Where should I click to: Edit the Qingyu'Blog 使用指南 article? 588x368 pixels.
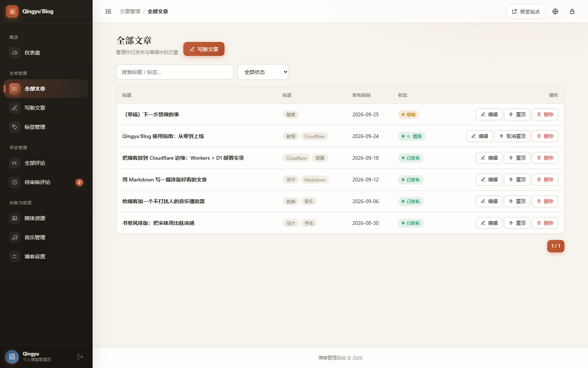coord(480,136)
